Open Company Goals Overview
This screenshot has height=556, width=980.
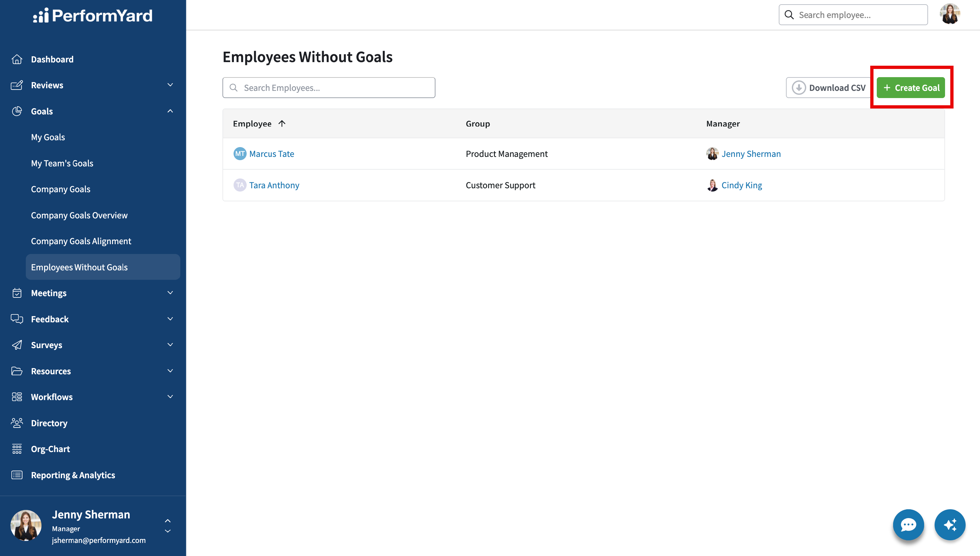click(79, 215)
